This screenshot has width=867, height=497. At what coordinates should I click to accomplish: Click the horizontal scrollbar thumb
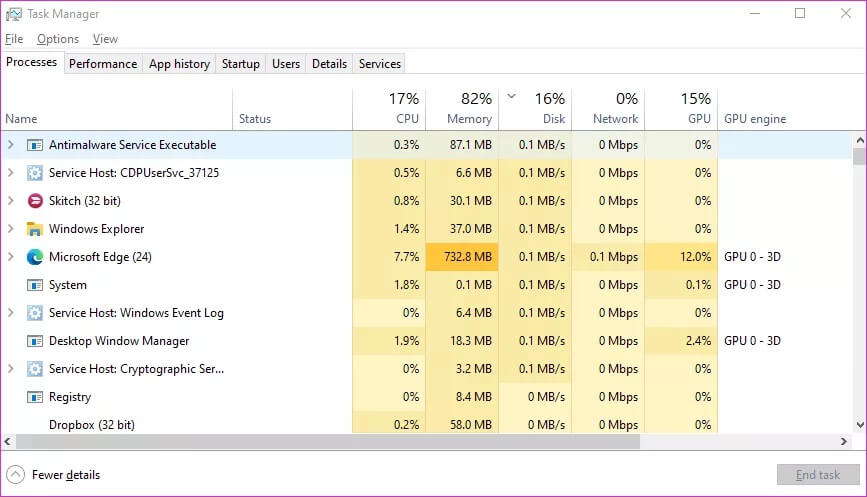click(328, 441)
